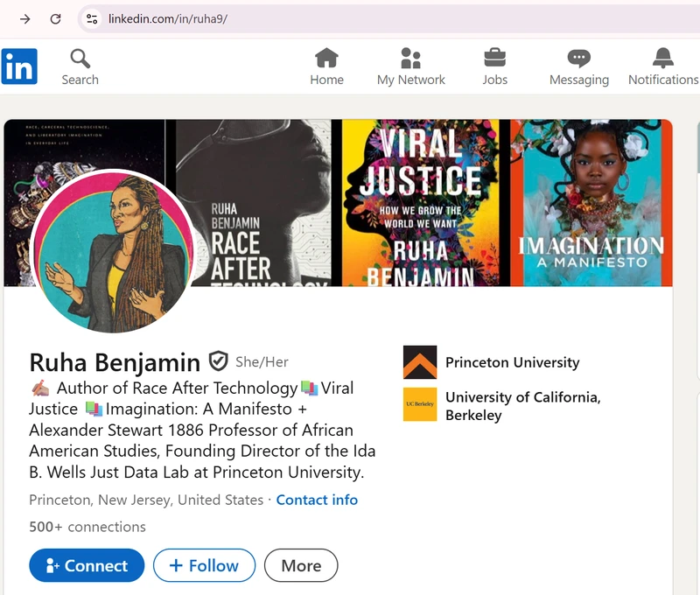Open the More button menu

(x=301, y=565)
